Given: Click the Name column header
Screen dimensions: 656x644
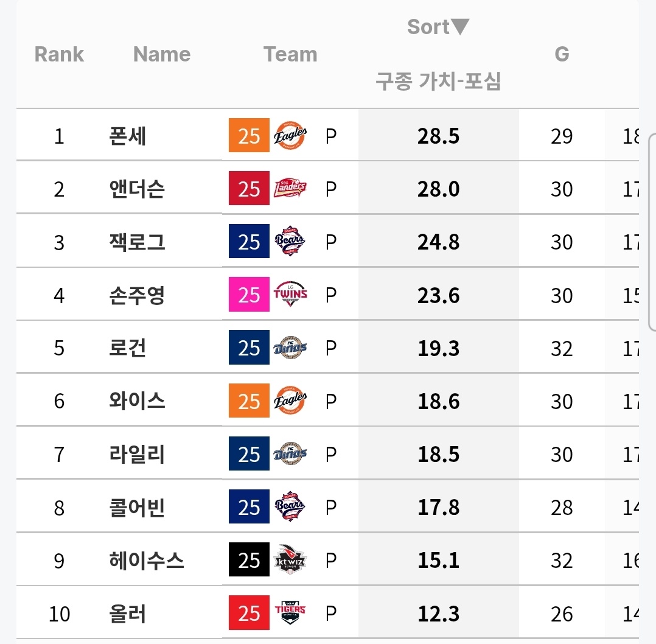Looking at the screenshot, I should pos(162,54).
